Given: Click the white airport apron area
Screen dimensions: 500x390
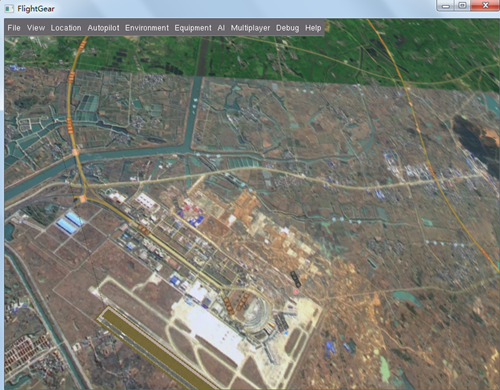Looking at the screenshot, I should tap(209, 330).
